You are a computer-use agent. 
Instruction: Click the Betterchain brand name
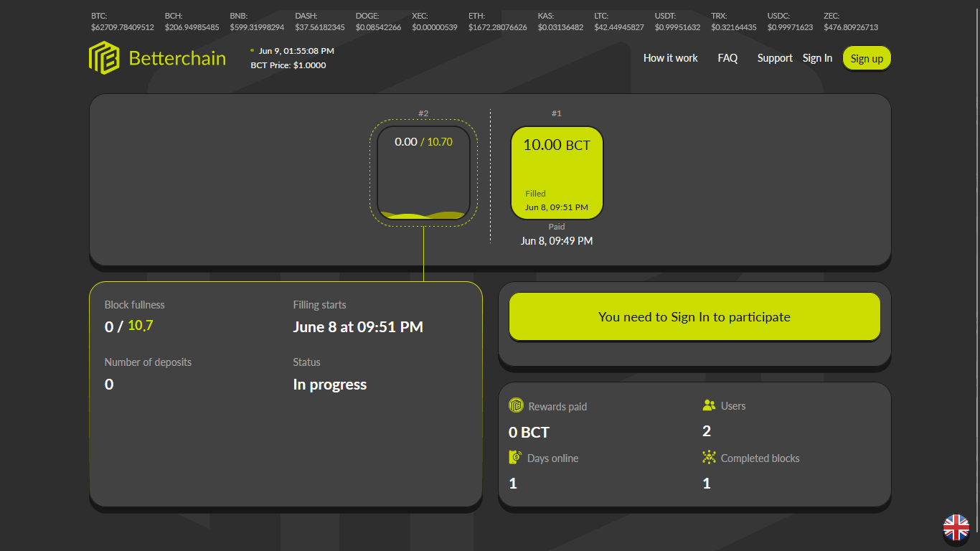pyautogui.click(x=177, y=58)
